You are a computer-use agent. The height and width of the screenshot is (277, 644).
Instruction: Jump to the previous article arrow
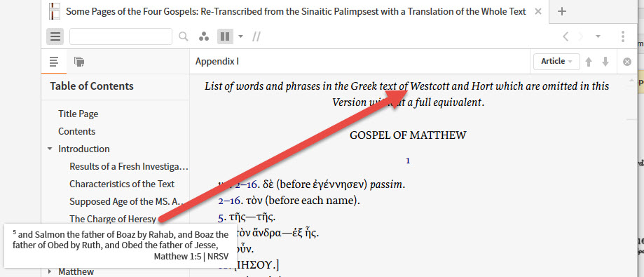(589, 62)
